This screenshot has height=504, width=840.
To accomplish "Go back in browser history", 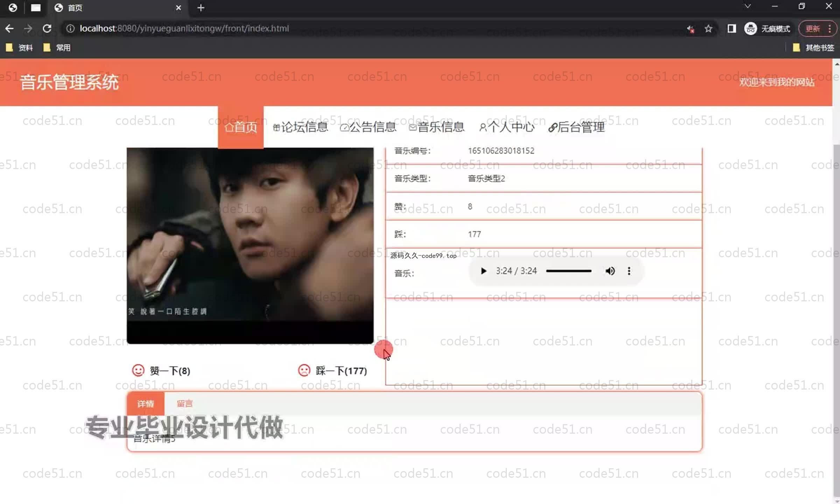I will (9, 28).
